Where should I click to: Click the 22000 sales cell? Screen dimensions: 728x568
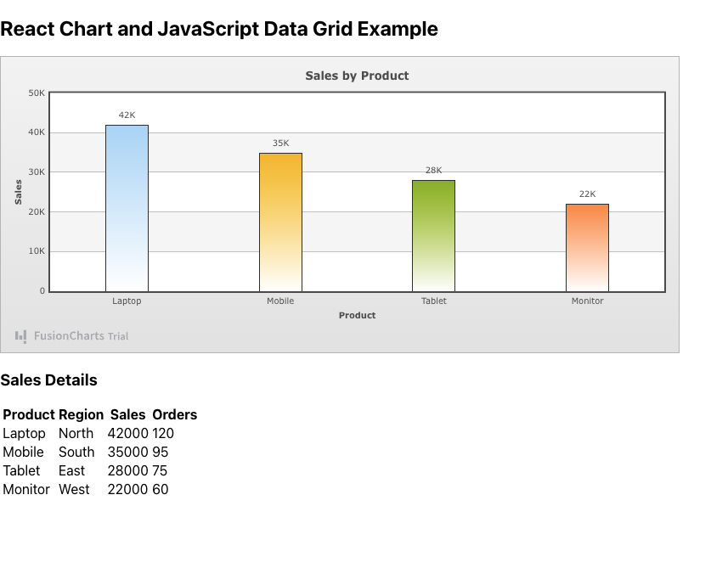(128, 489)
